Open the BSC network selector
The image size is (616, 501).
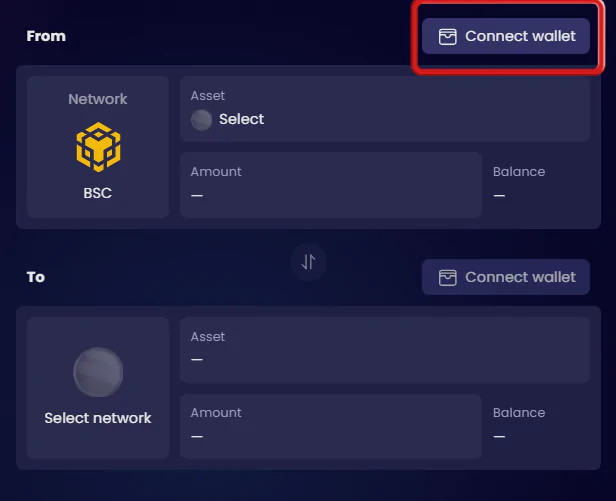[98, 147]
